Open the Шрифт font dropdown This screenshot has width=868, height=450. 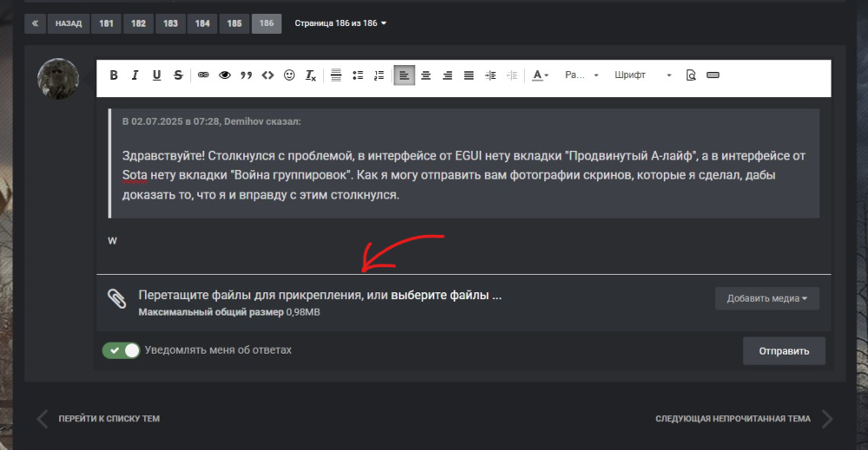642,75
